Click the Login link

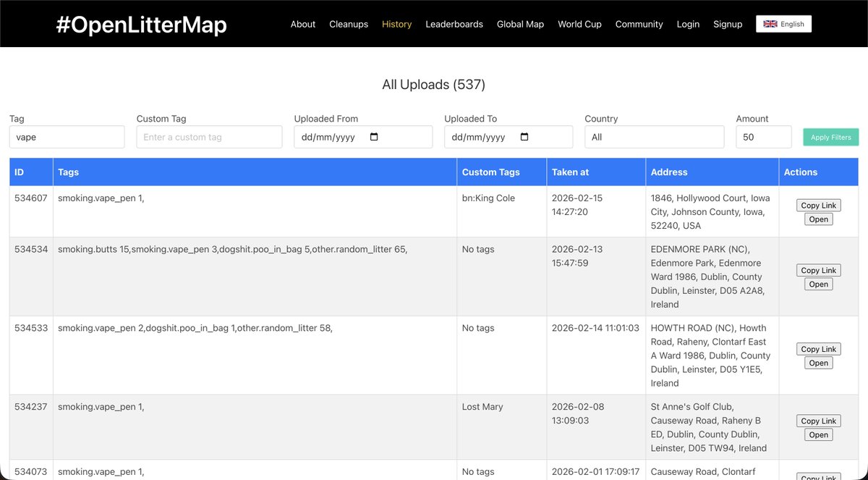coord(688,24)
